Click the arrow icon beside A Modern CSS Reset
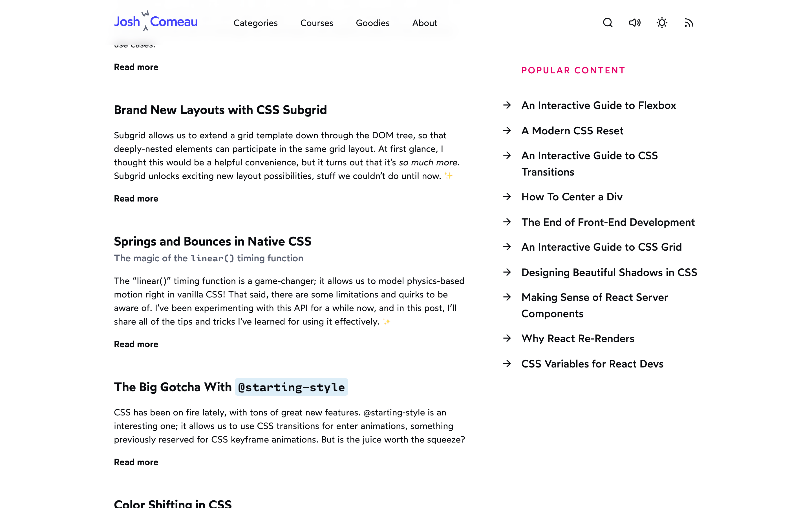The image size is (812, 508). coord(507,130)
